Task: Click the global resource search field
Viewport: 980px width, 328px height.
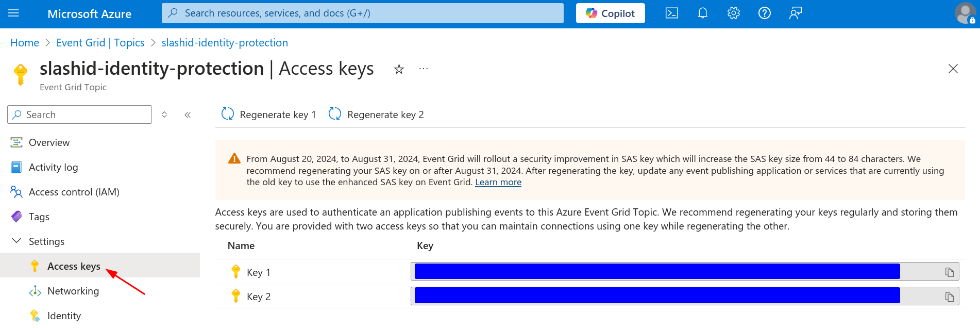Action: (x=362, y=13)
